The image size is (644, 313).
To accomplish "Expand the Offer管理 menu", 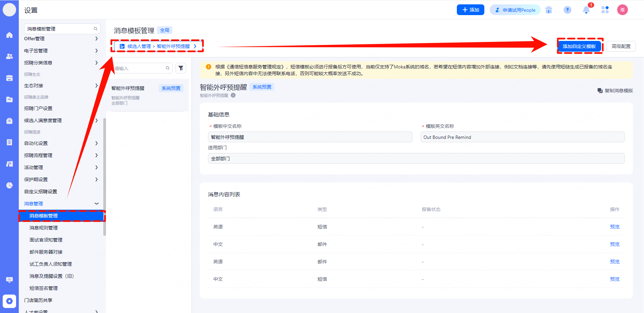I will 97,39.
